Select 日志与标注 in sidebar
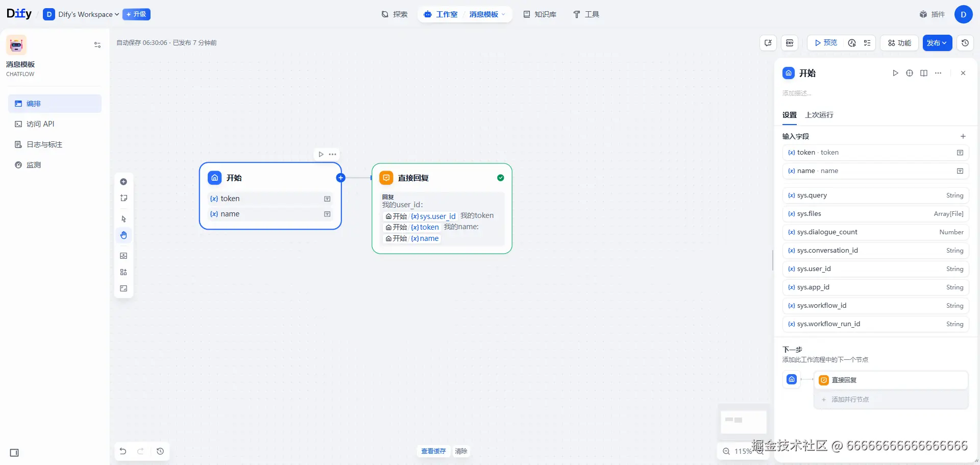This screenshot has width=980, height=465. (x=55, y=144)
